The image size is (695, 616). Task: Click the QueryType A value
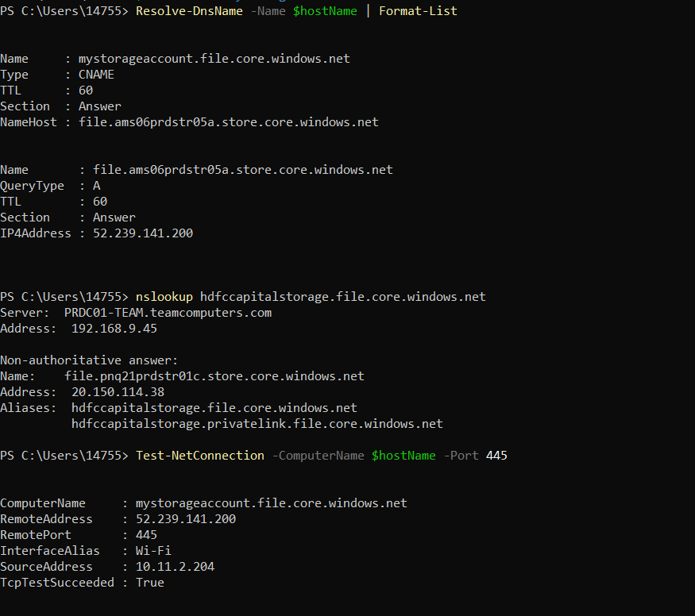point(96,186)
